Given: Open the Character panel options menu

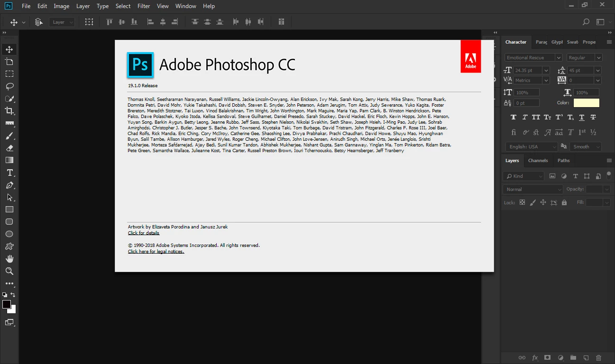Looking at the screenshot, I should tap(609, 42).
